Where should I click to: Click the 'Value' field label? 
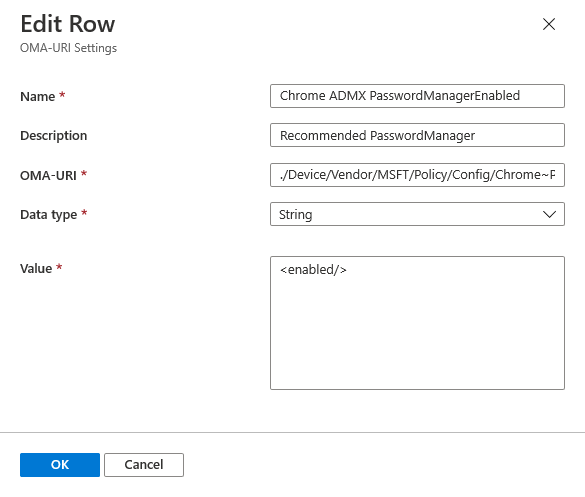tap(36, 268)
